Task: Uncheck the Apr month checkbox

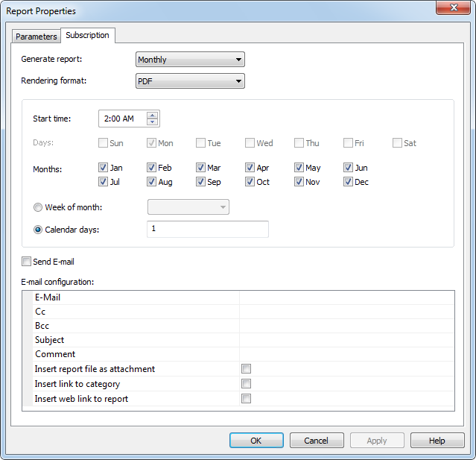Action: coord(250,168)
